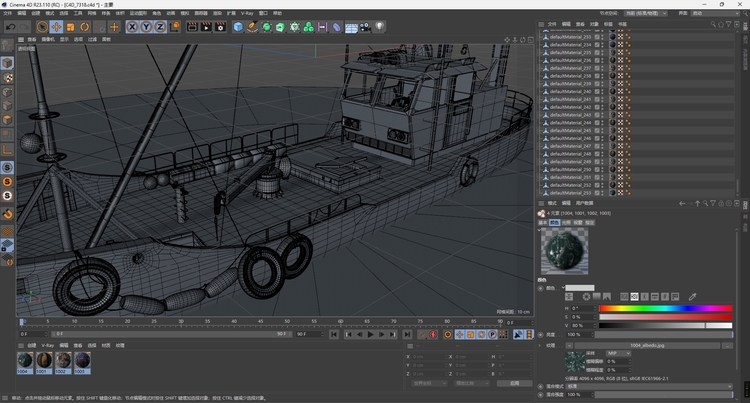Toggle the Y axis lock
Screen dimensions: 750x403
(146, 27)
